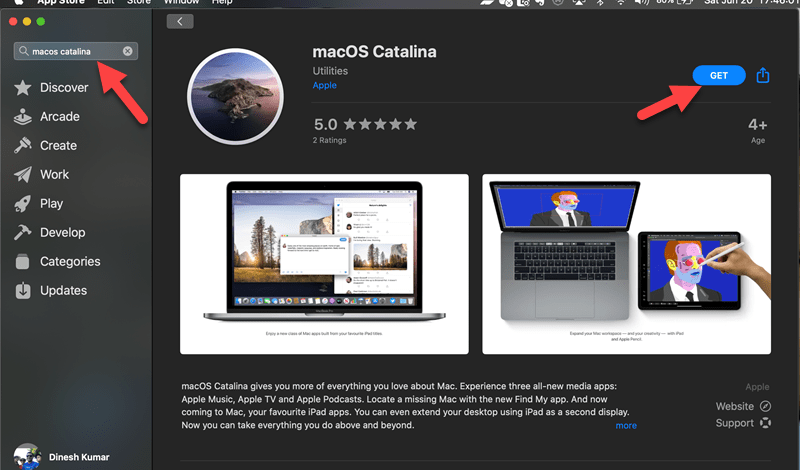Open the Help menu
The image size is (800, 470).
pos(222,2)
